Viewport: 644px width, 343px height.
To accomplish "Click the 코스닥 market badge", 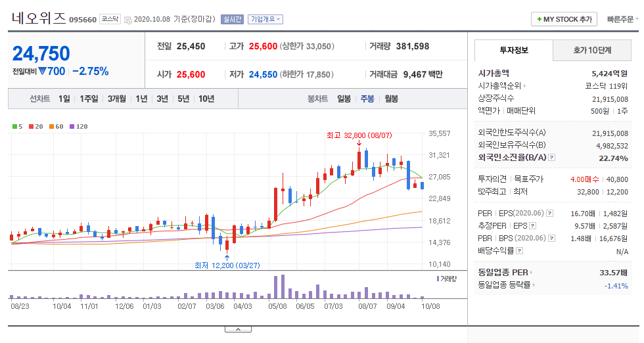I will coord(110,19).
